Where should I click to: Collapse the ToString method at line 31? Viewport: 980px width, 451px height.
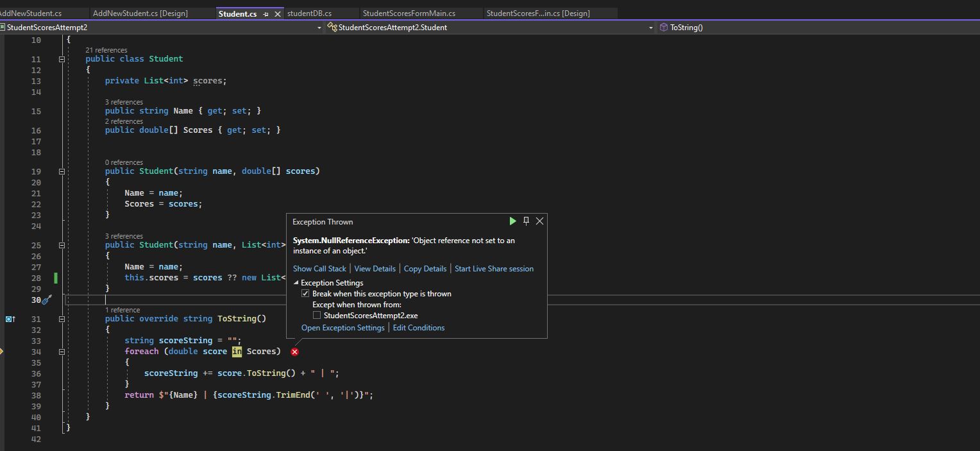point(62,319)
